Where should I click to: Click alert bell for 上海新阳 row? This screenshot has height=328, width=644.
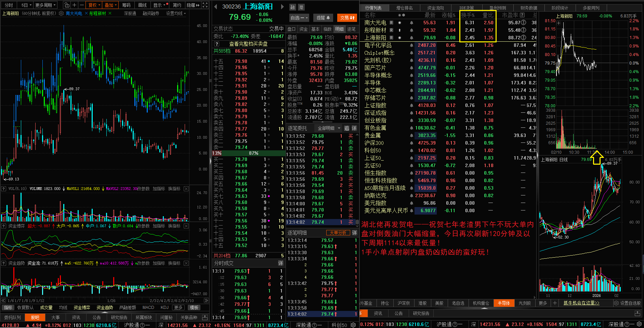coord(411,38)
